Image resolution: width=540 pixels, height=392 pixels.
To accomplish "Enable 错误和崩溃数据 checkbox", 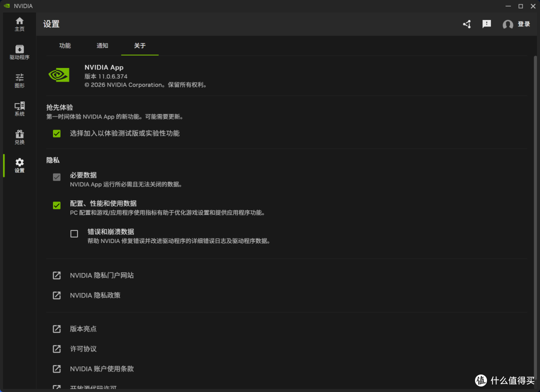I will click(x=74, y=233).
